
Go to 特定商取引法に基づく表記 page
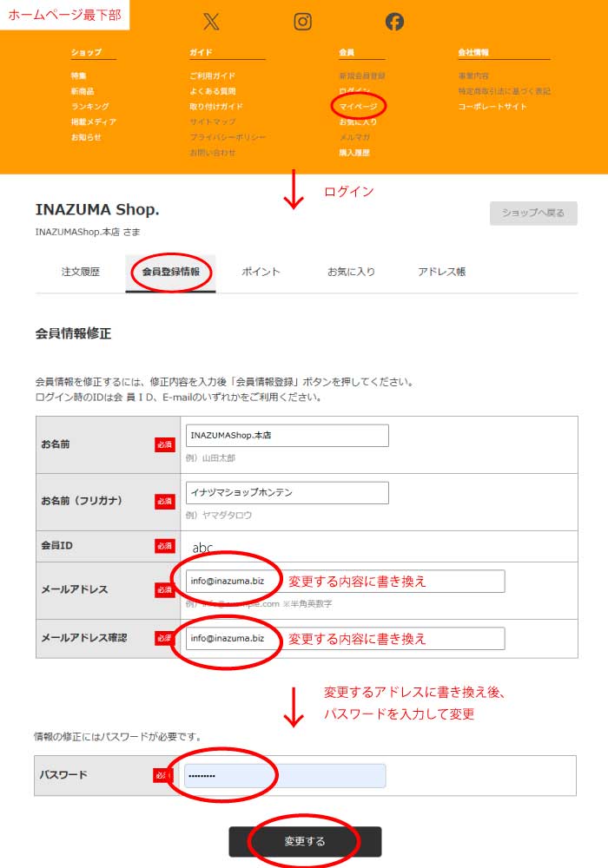[x=504, y=91]
